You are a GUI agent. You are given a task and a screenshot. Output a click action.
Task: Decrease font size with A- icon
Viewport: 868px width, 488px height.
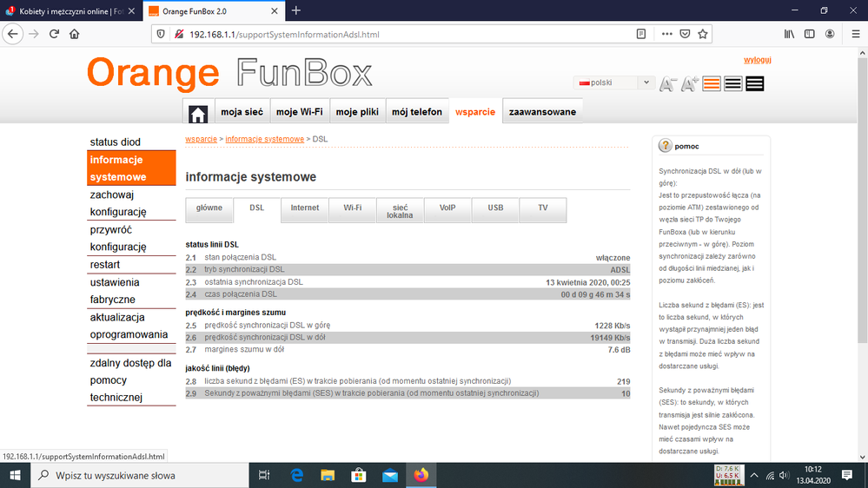click(x=667, y=84)
